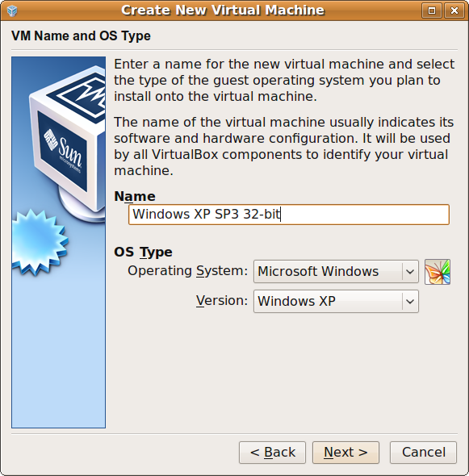Click the Windows XP butterfly OS icon
The image size is (469, 476).
point(438,272)
